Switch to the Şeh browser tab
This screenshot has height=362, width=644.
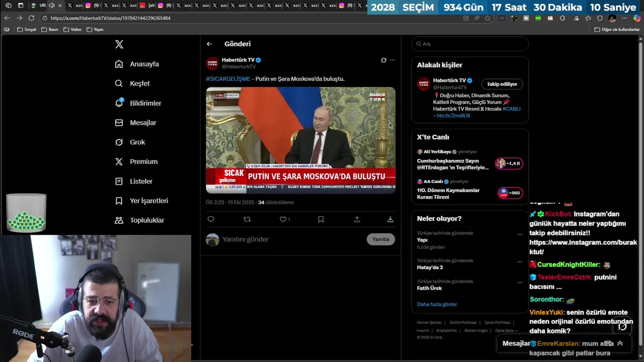click(147, 6)
